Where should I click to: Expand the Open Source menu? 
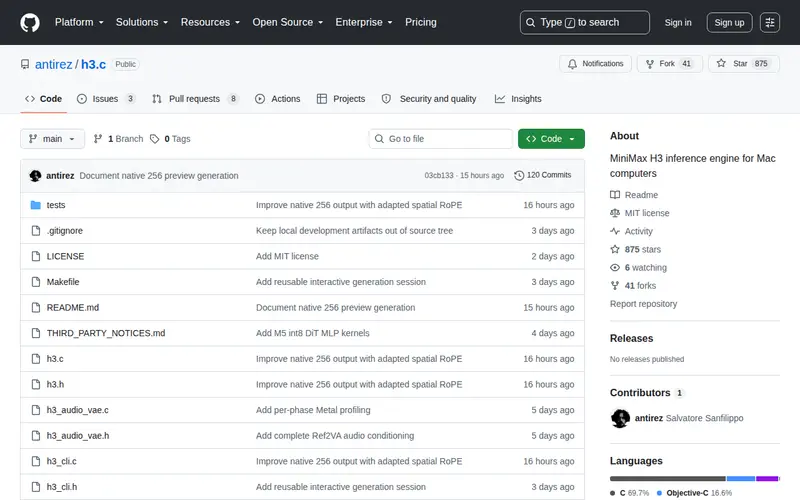[288, 22]
